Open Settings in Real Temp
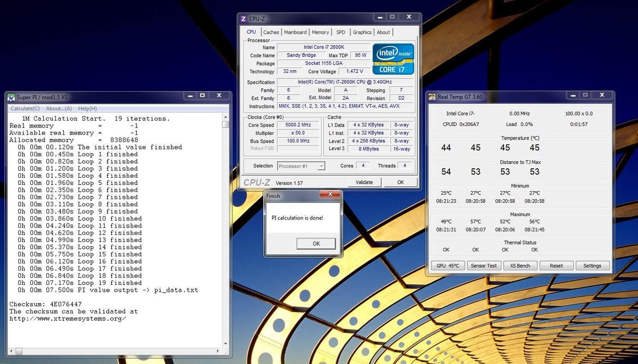The height and width of the screenshot is (364, 638). click(592, 265)
